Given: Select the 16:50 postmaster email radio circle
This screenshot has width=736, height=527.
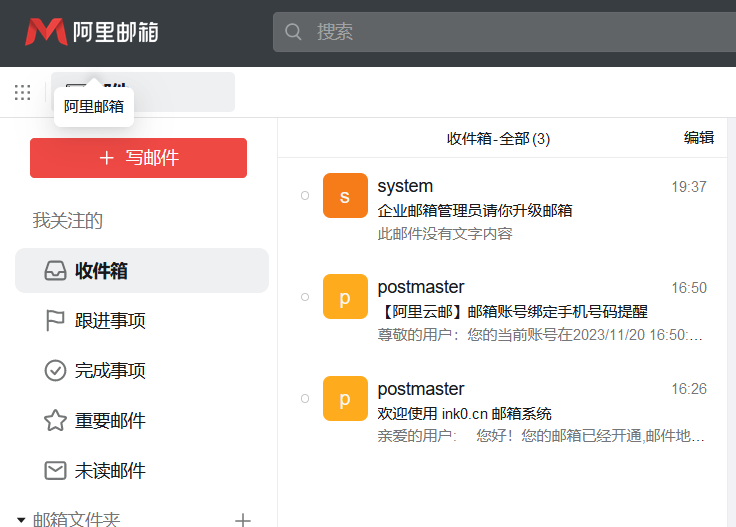Looking at the screenshot, I should (x=305, y=297).
